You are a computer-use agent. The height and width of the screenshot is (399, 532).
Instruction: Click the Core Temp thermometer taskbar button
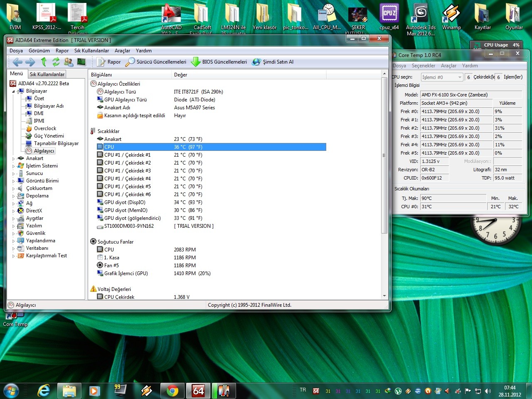[x=224, y=391]
